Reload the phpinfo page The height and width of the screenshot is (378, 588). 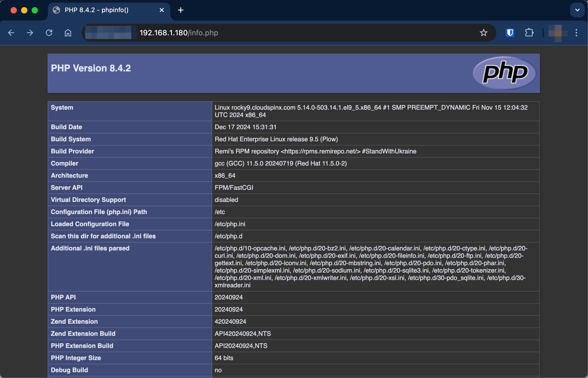(49, 32)
